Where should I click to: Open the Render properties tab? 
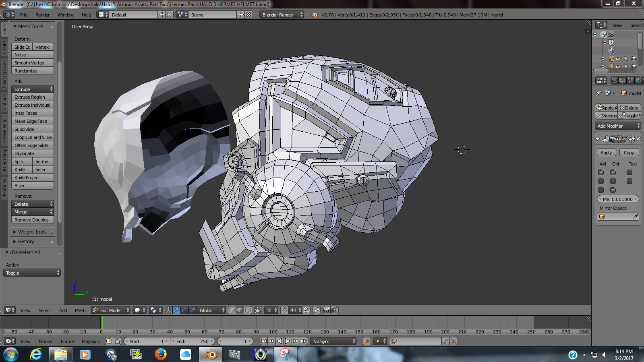tap(615, 81)
